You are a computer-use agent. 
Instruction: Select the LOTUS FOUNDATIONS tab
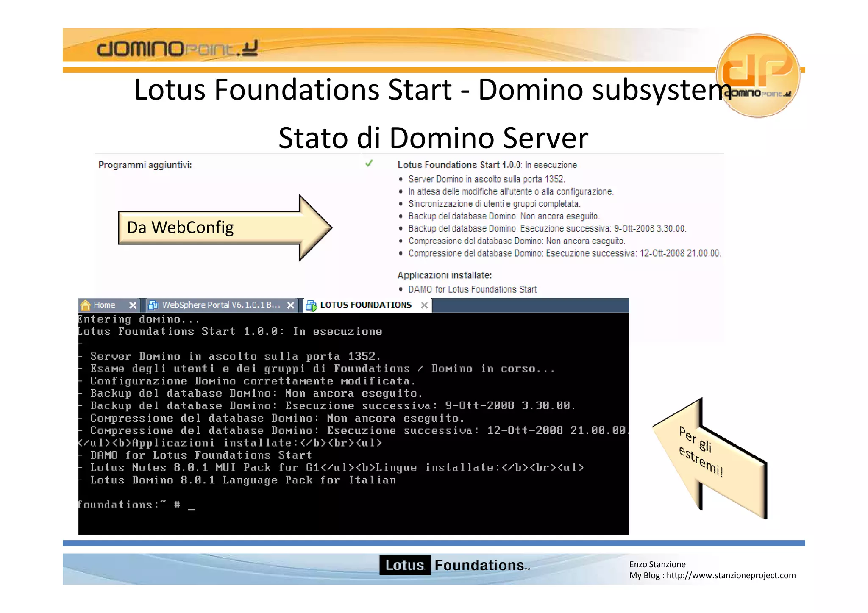click(367, 305)
